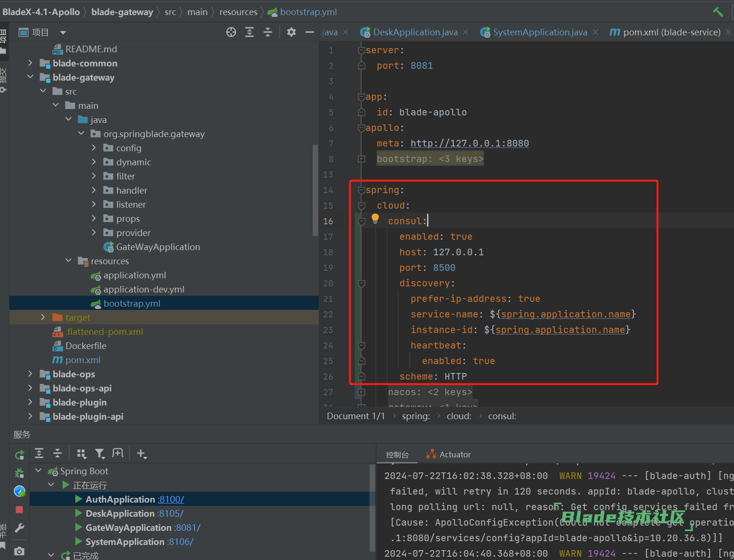Click open-in-new-tab icon in services toolbar
Viewport: 734px width, 560px height.
tap(118, 453)
